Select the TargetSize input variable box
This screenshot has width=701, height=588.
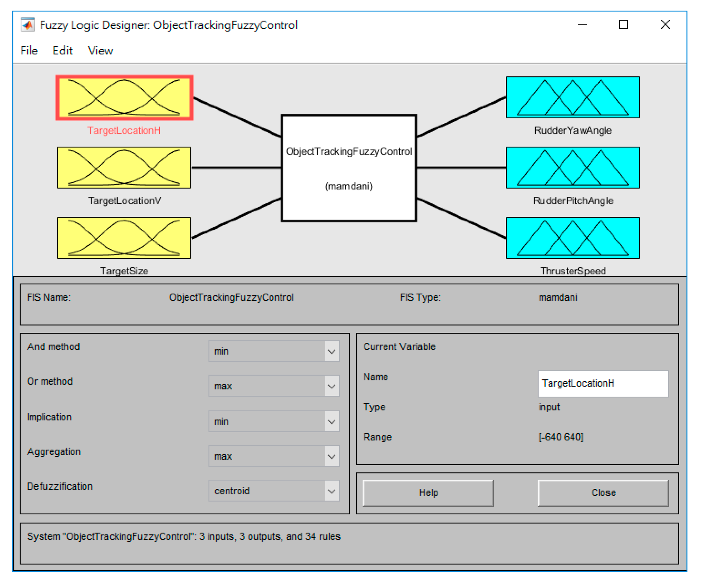click(x=124, y=238)
